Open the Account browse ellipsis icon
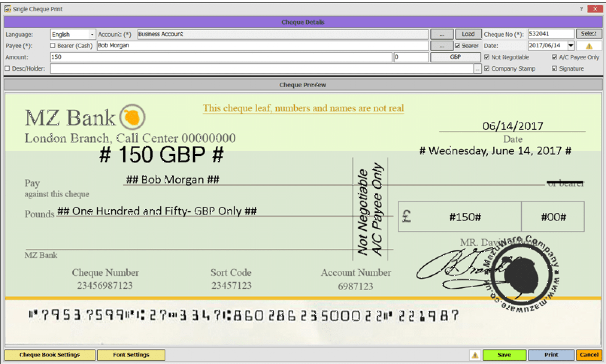This screenshot has width=606, height=364. (x=442, y=34)
